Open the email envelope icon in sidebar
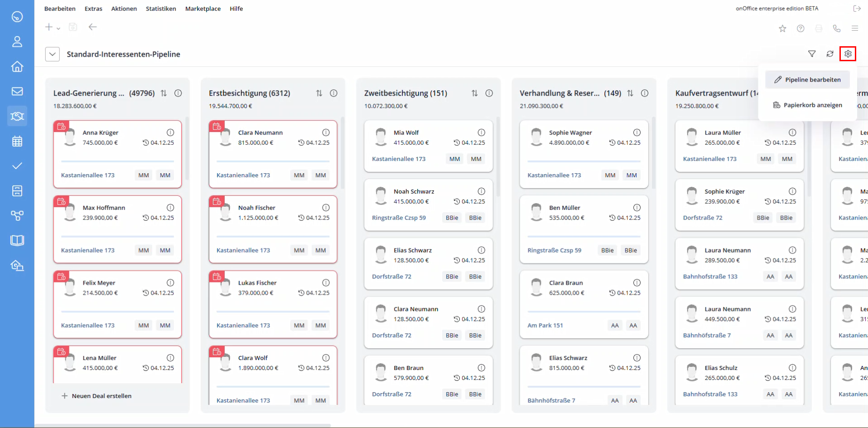Screen dimensions: 868x428 pos(17,92)
